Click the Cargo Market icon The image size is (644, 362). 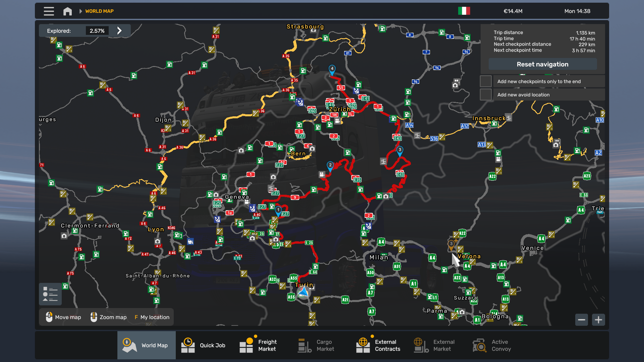tap(305, 345)
